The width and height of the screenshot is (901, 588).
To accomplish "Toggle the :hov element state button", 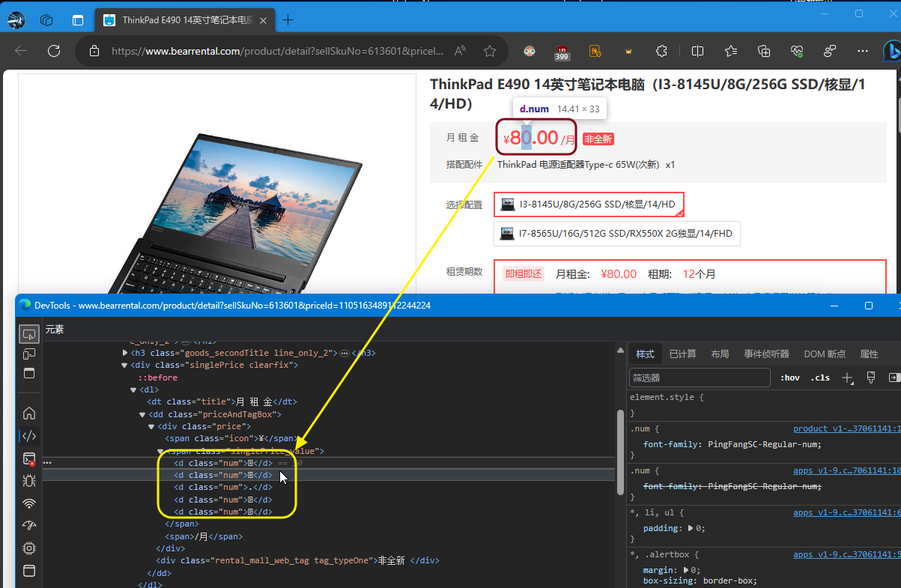I will (789, 378).
